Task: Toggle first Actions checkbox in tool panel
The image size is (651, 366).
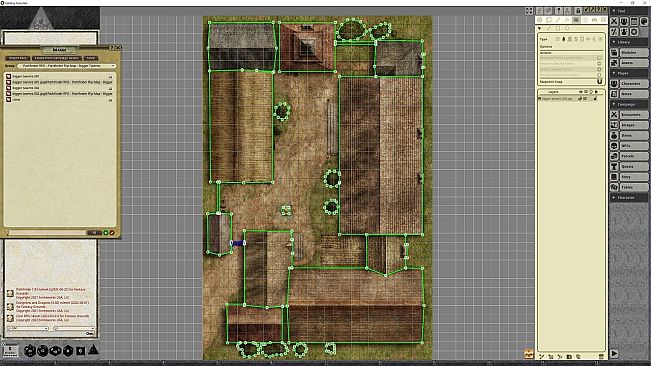Action: tap(599, 58)
